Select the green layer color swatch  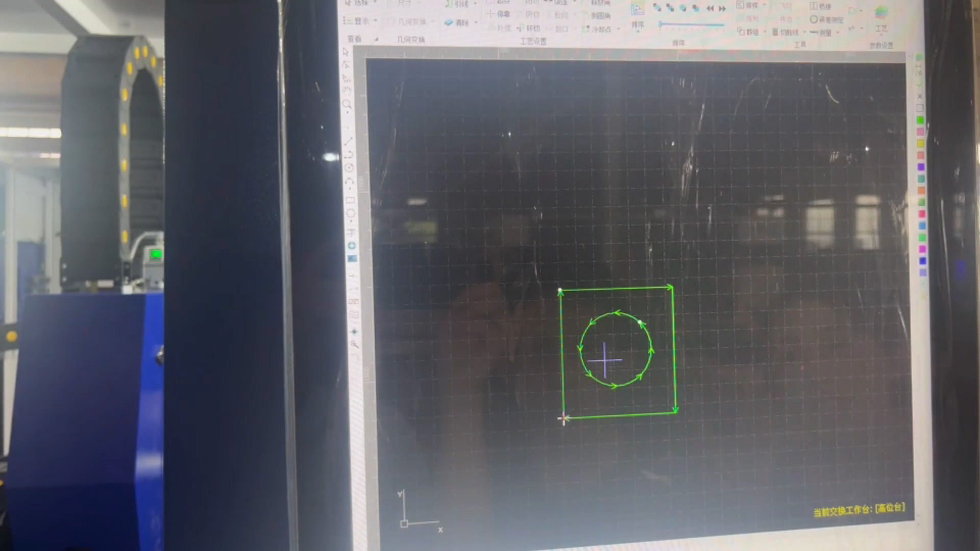(920, 120)
